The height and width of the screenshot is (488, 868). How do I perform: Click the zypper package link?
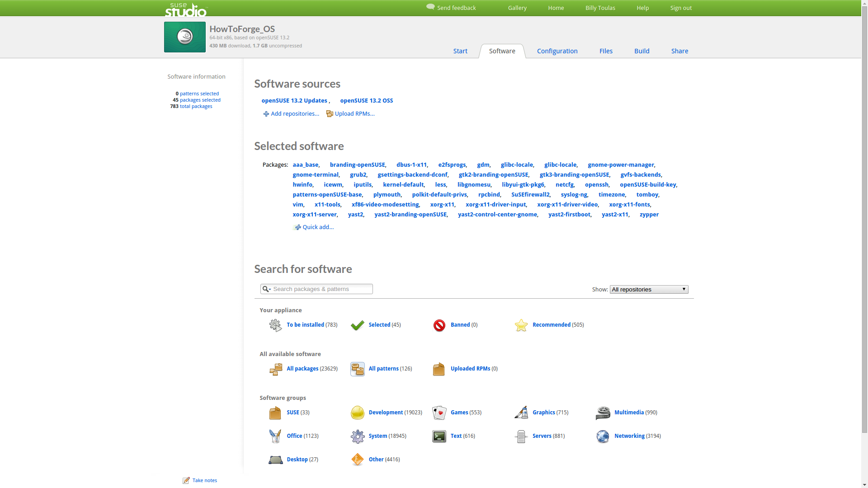coord(649,215)
